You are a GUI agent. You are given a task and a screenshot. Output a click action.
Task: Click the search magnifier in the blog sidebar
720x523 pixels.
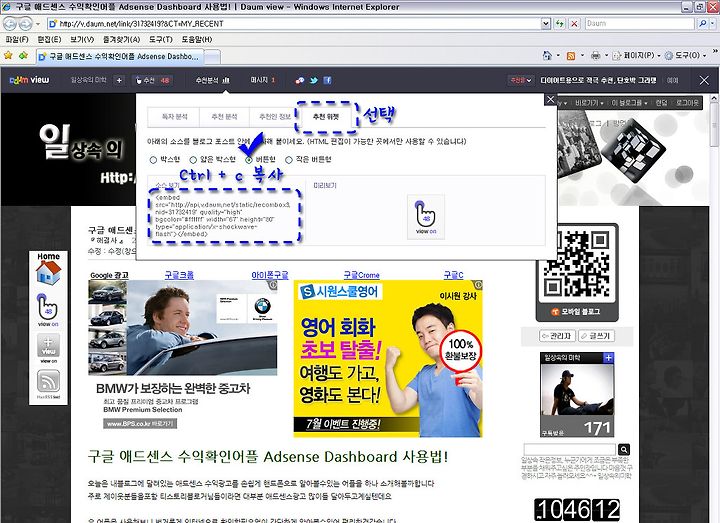(624, 449)
